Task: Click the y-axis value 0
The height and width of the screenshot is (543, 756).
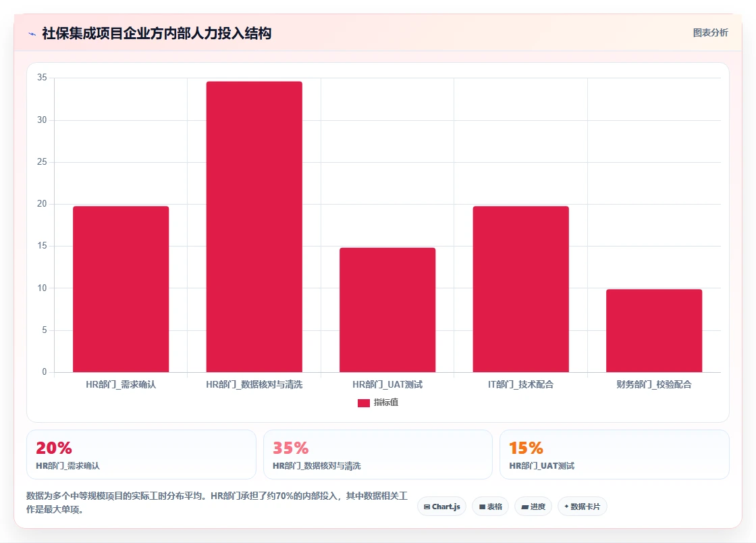Action: [x=45, y=372]
